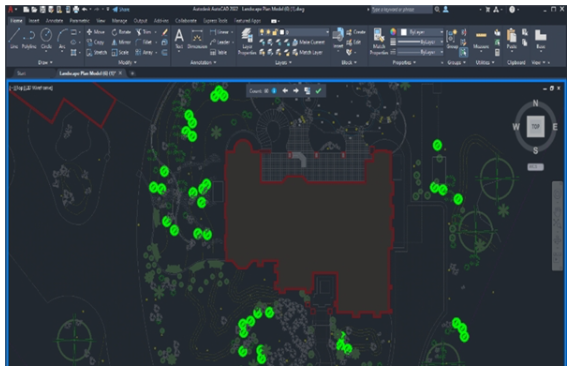Select the Polyline tool
This screenshot has width=571, height=369.
click(29, 38)
